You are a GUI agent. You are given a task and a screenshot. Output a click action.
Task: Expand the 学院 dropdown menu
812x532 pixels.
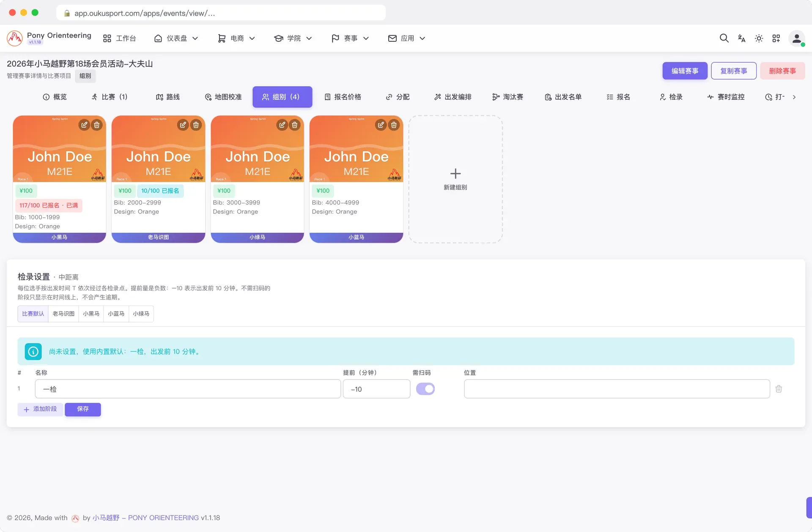(x=293, y=38)
